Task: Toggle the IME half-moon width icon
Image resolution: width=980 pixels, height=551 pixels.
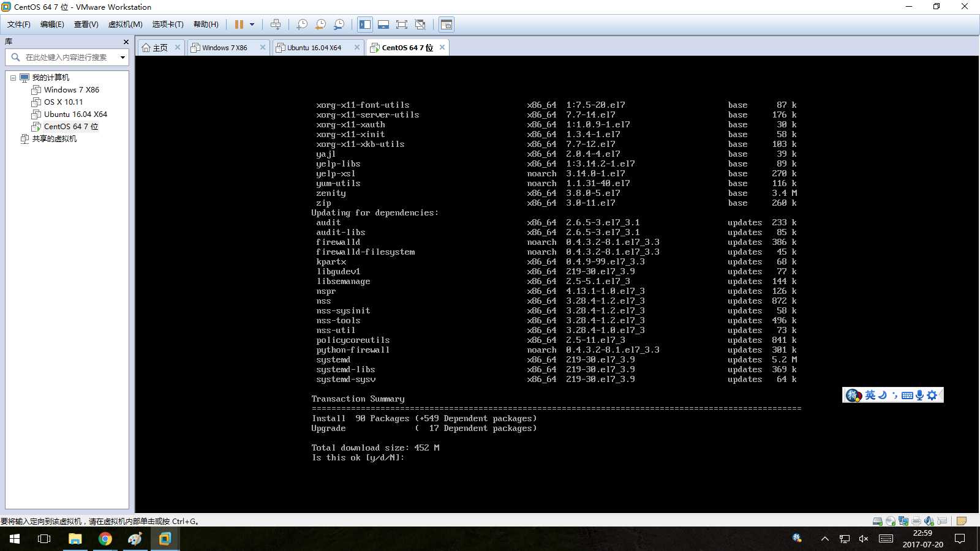Action: (883, 395)
